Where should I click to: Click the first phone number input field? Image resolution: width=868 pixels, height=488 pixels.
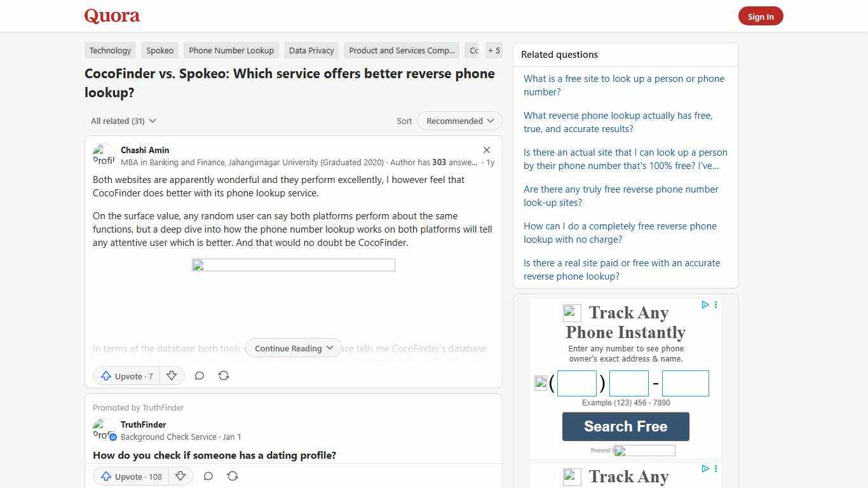point(576,383)
